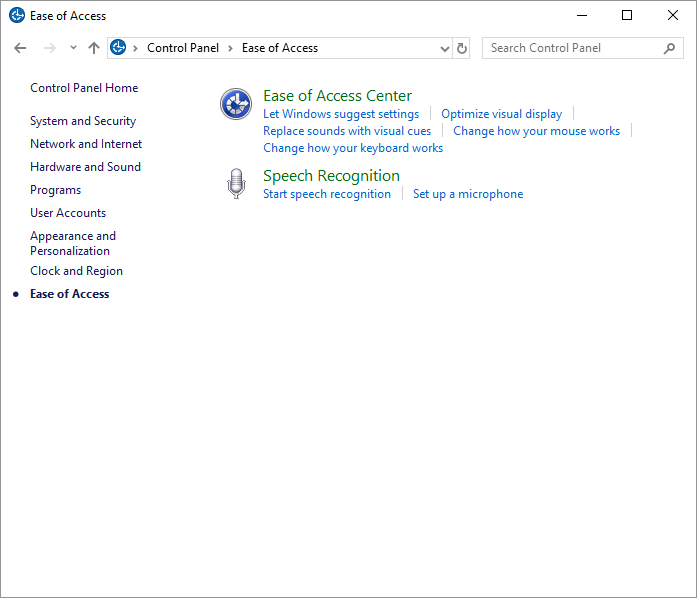The image size is (697, 598).
Task: Go to Control Panel Home
Action: tap(84, 88)
